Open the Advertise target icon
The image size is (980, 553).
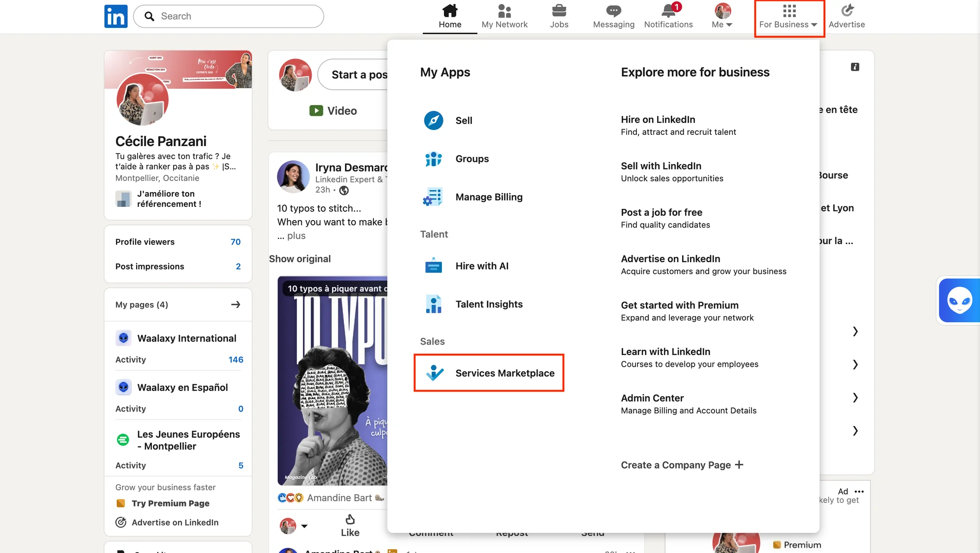pyautogui.click(x=847, y=10)
